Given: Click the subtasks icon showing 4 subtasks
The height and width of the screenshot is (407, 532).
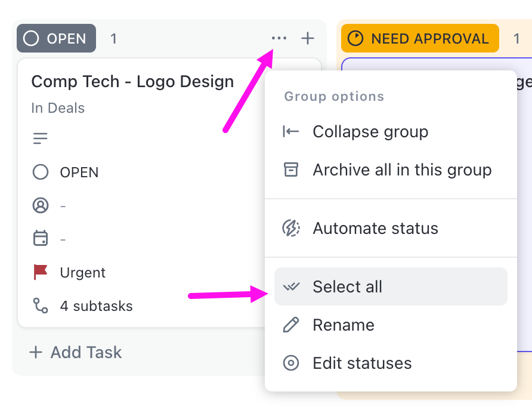Looking at the screenshot, I should (x=39, y=306).
